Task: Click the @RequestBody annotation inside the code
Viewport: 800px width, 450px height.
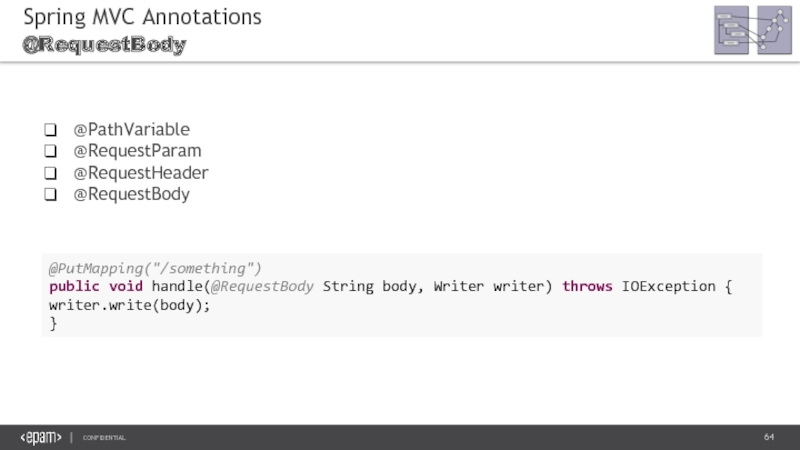Action: [262, 287]
